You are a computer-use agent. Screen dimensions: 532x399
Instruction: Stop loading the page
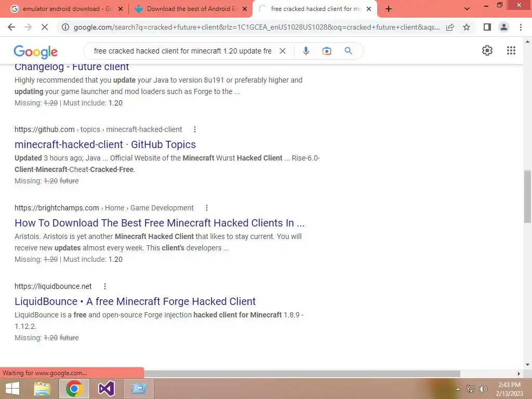click(x=45, y=27)
